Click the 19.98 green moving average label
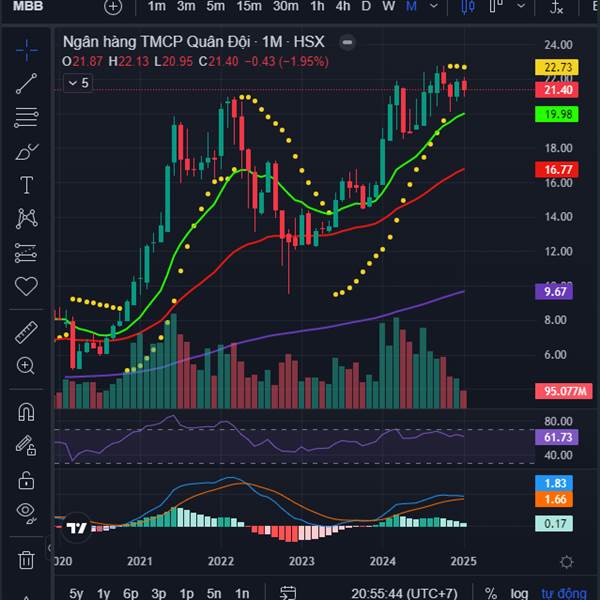 [557, 114]
